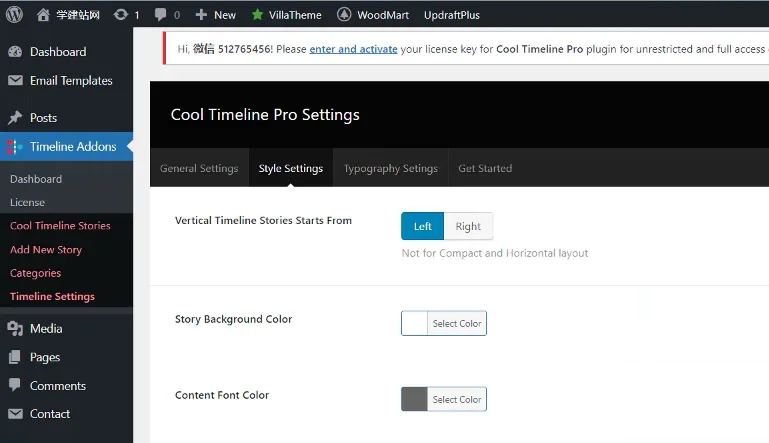Viewport: 769px width, 443px height.
Task: Open the New content menu
Action: pos(216,15)
